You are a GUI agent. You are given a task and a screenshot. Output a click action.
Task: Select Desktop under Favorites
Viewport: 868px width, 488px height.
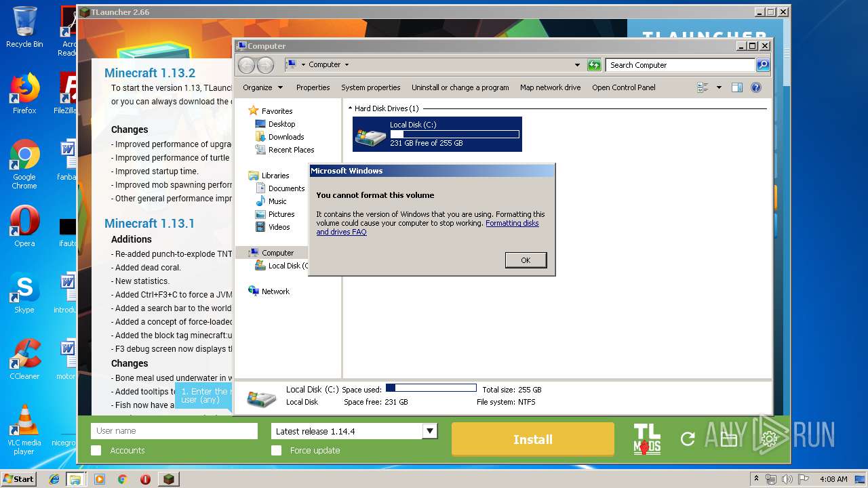(275, 124)
